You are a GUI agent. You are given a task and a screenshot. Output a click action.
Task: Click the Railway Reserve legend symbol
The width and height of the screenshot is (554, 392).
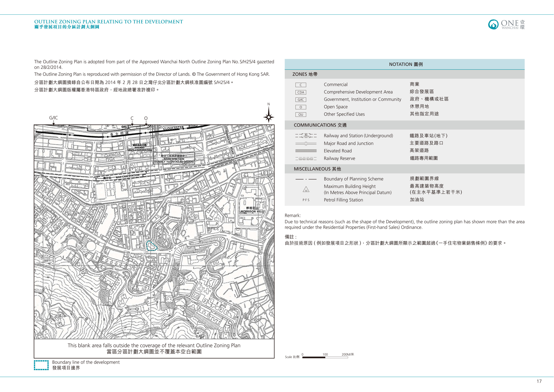click(x=306, y=159)
